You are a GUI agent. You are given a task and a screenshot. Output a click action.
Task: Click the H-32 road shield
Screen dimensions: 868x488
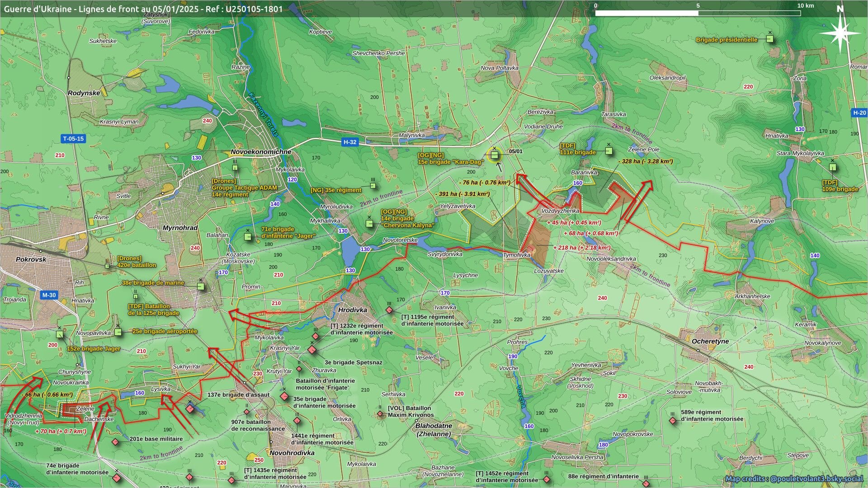click(350, 142)
